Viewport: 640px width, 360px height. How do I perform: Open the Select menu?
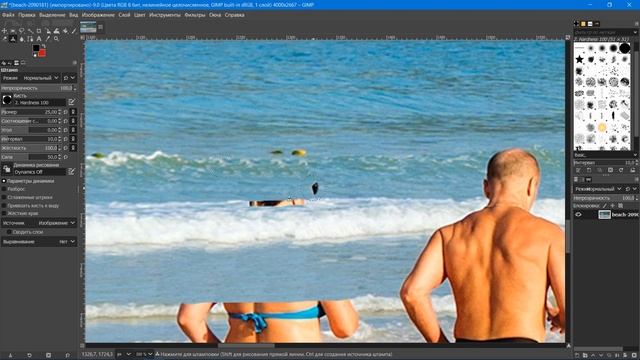(52, 15)
